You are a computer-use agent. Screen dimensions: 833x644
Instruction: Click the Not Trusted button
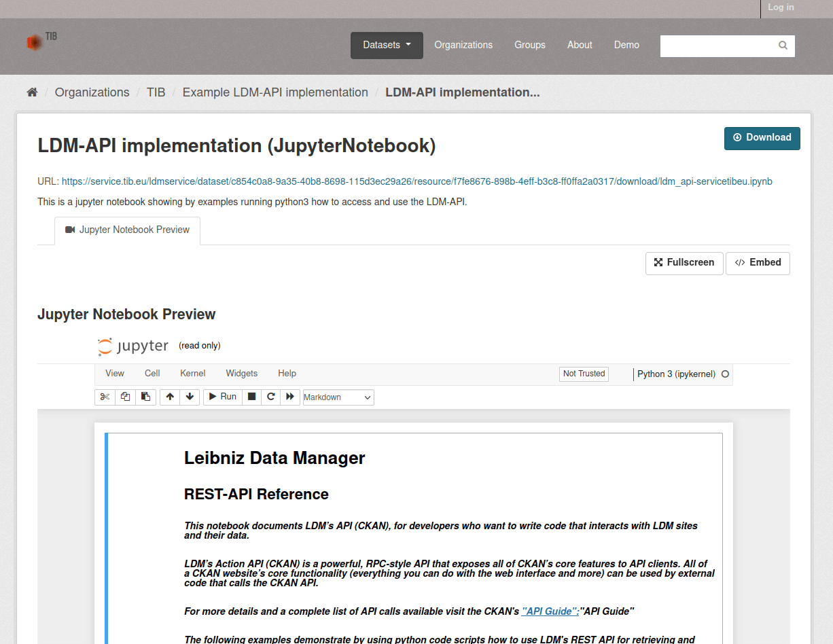(x=584, y=374)
